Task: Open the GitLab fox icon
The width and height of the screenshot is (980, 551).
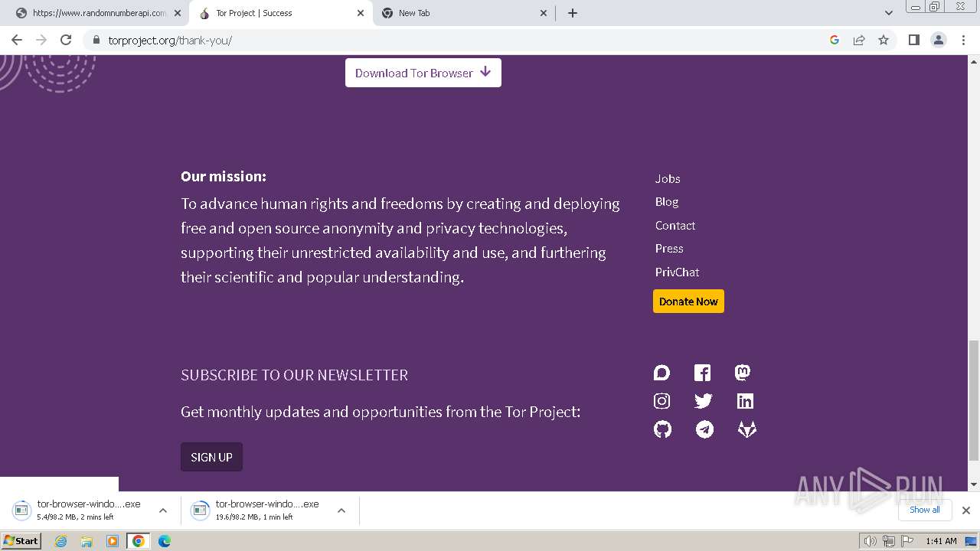Action: pyautogui.click(x=746, y=429)
